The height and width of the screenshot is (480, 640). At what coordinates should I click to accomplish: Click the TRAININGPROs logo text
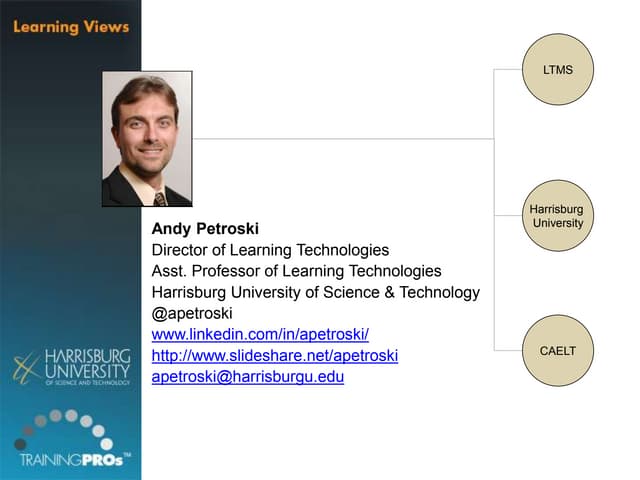pos(70,460)
